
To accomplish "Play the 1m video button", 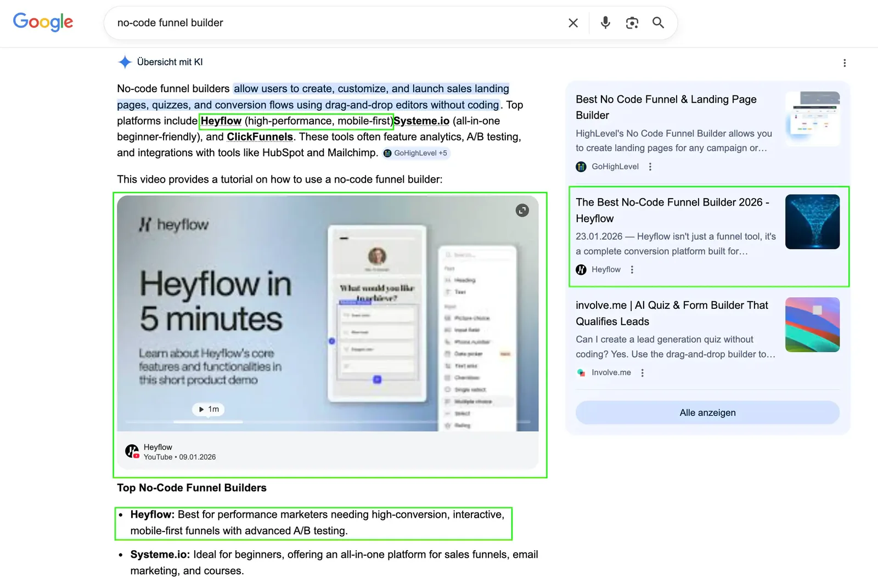I will coord(209,409).
